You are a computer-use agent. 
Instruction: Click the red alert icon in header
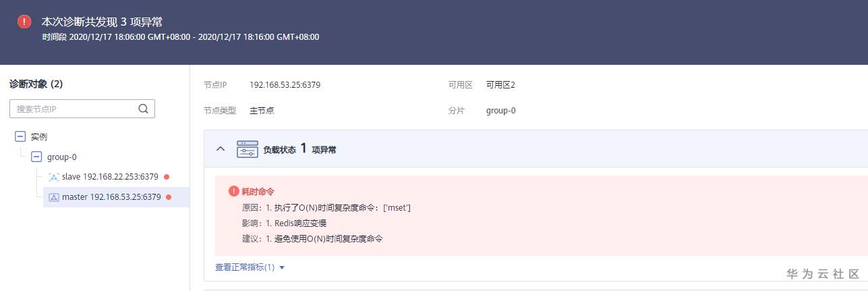click(x=24, y=22)
